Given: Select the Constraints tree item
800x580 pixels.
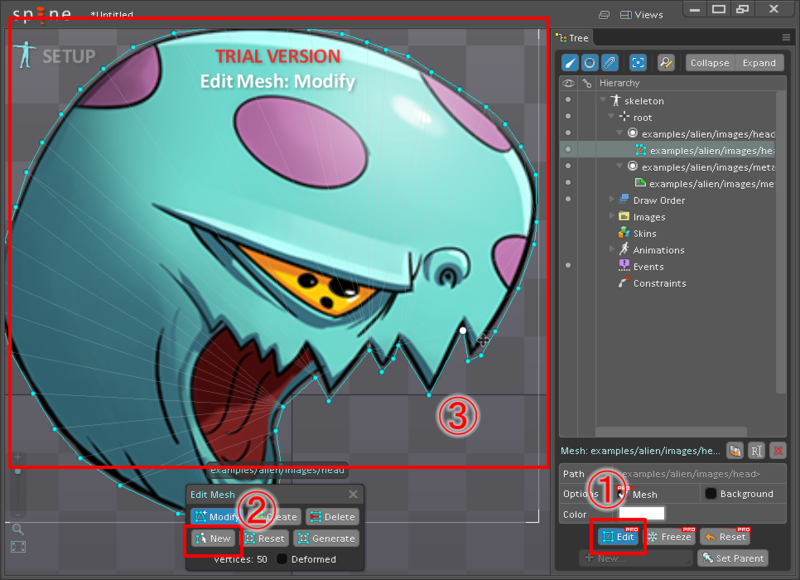Looking at the screenshot, I should point(659,284).
